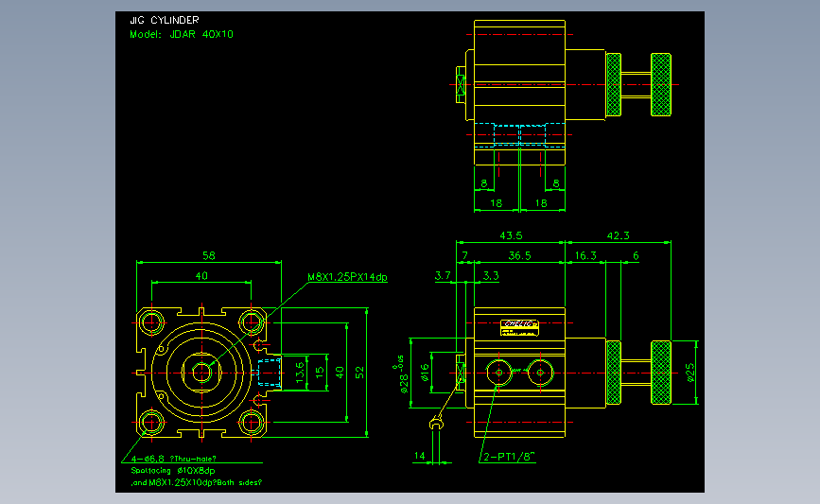820x504 pixels.
Task: Select the 43.5 overall dimension
Action: pyautogui.click(x=511, y=235)
